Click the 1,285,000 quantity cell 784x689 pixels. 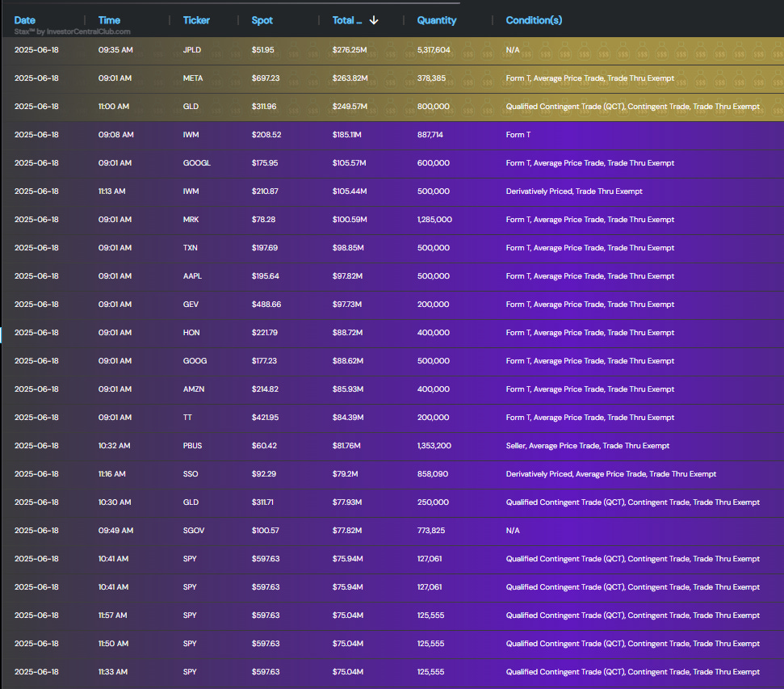click(x=434, y=220)
